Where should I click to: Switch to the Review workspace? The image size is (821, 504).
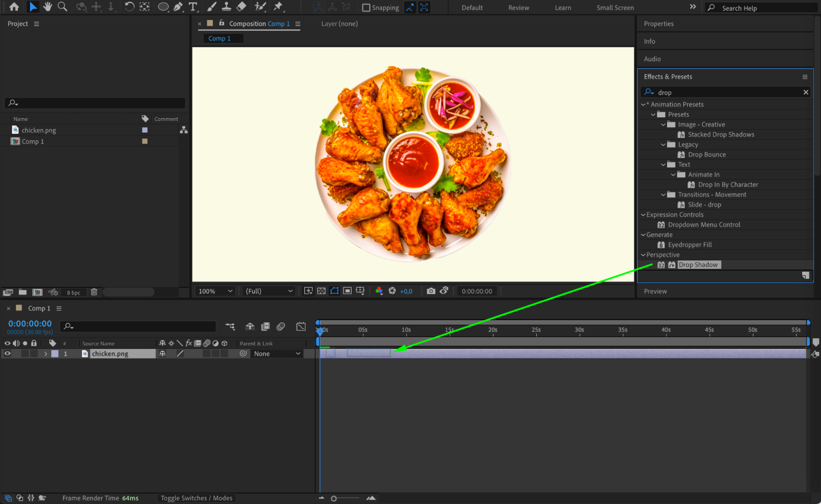[518, 8]
